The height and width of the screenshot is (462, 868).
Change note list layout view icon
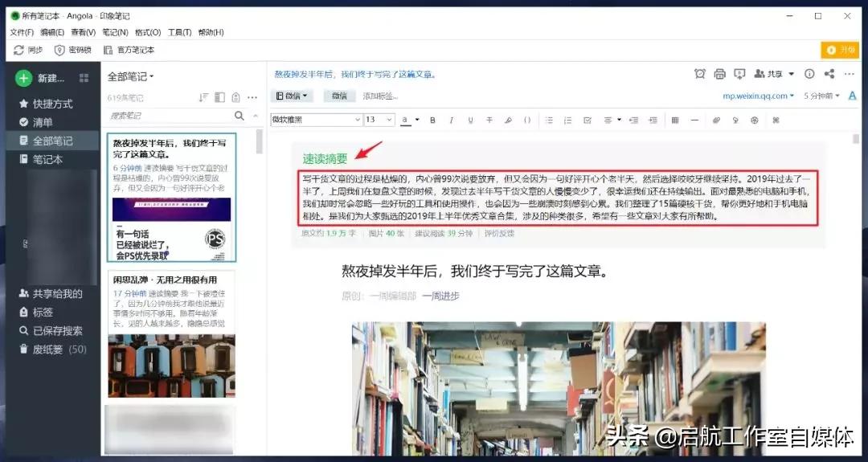point(219,97)
